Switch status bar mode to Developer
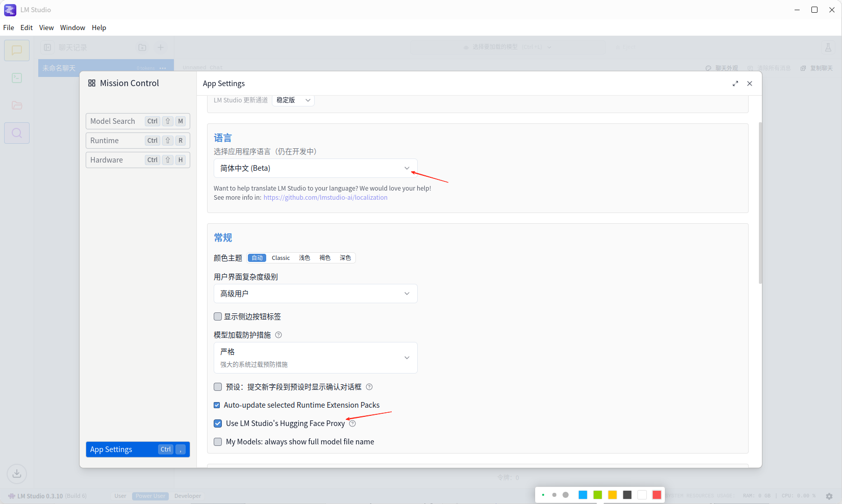 click(x=188, y=496)
